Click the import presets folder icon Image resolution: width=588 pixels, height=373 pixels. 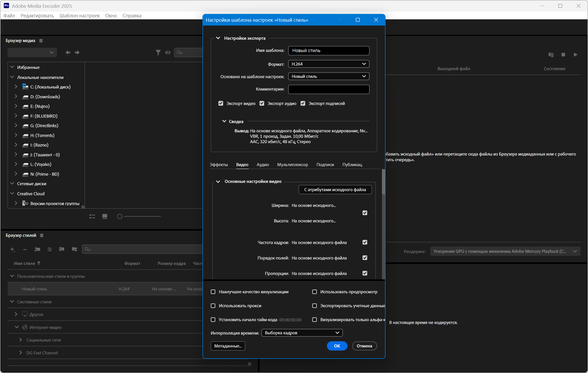(62, 249)
